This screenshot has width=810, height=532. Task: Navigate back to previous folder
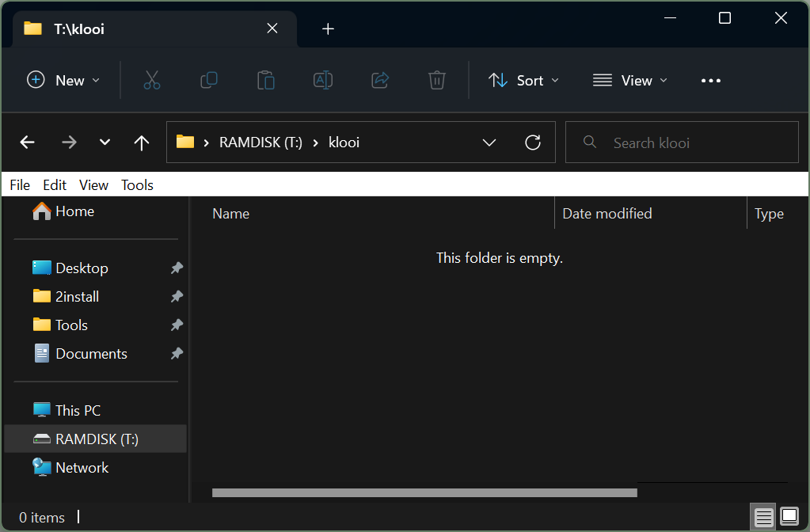28,142
